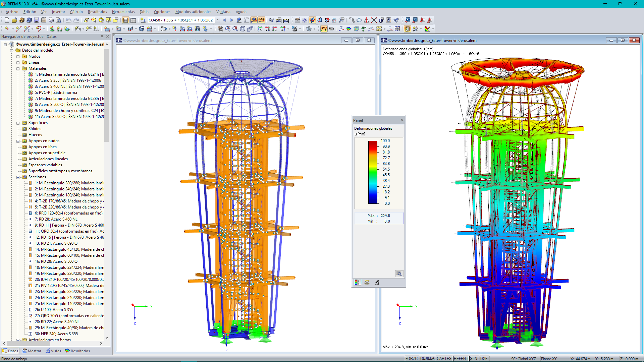
Task: Select the zoom-by-window magnifier icon
Action: (228, 28)
